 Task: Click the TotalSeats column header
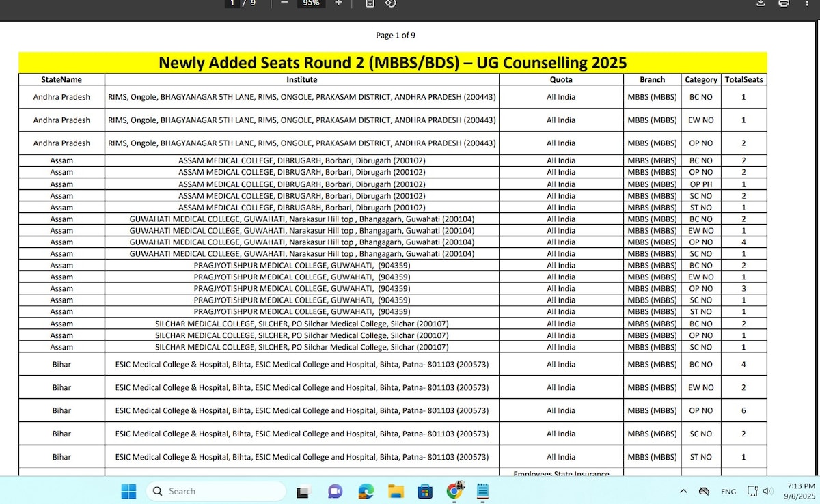point(743,79)
